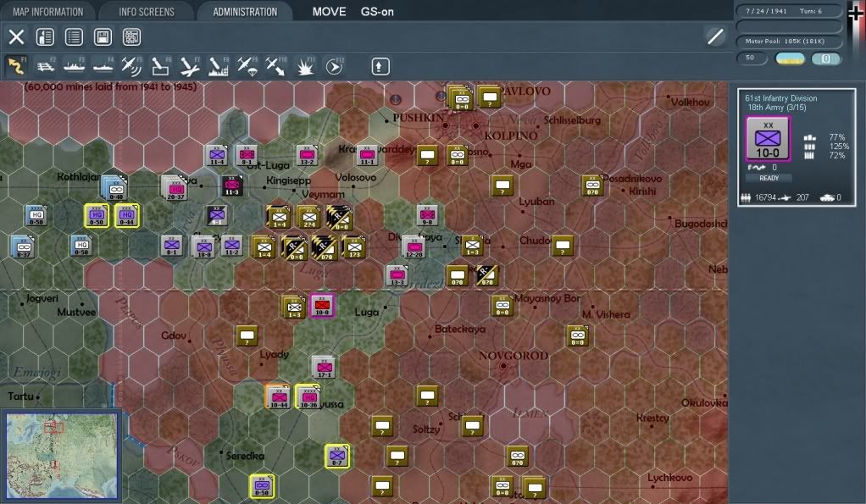
Task: Open the bulleted list icon in Administration
Action: 74,37
